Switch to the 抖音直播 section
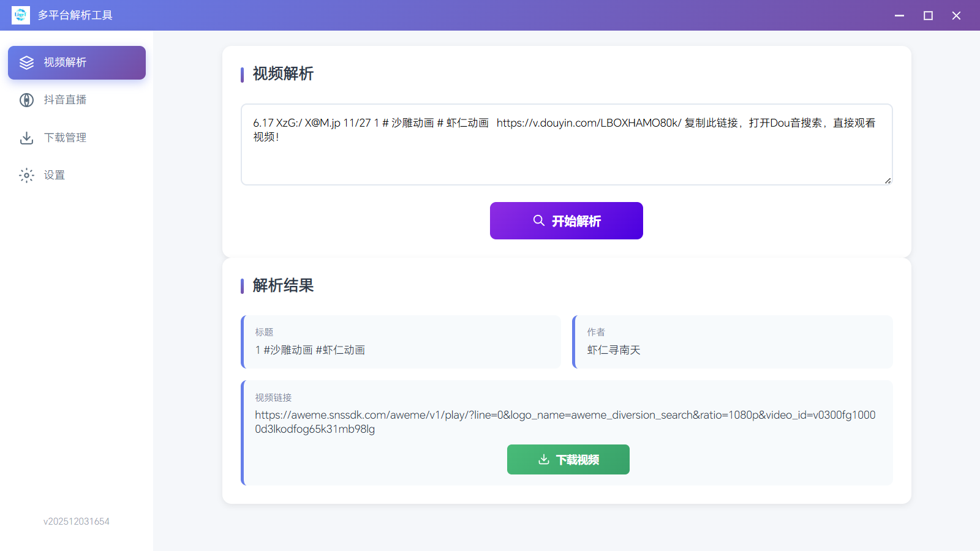This screenshot has width=980, height=551. pos(66,100)
